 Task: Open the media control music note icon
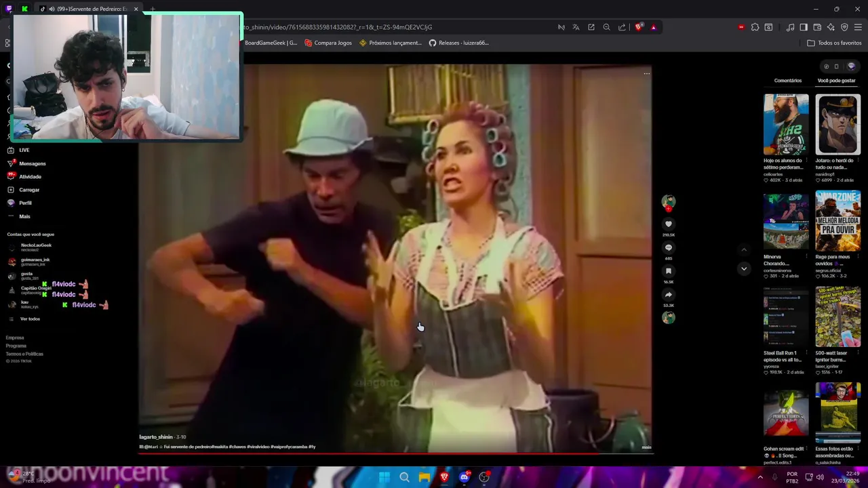click(790, 27)
